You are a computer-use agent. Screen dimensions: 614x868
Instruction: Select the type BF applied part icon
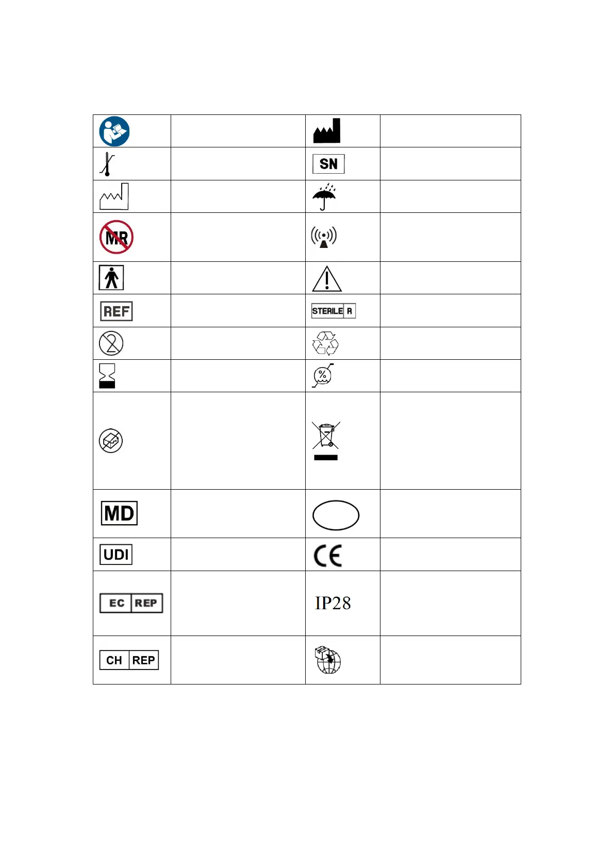[x=111, y=278]
